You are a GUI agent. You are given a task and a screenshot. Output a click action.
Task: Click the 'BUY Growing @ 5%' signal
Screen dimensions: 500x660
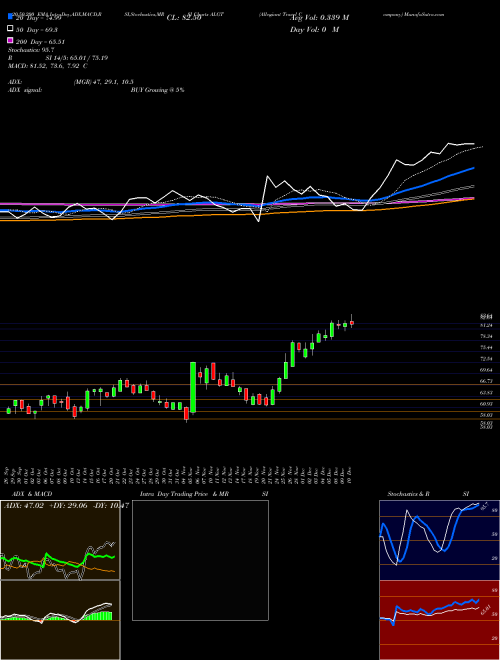tap(157, 90)
